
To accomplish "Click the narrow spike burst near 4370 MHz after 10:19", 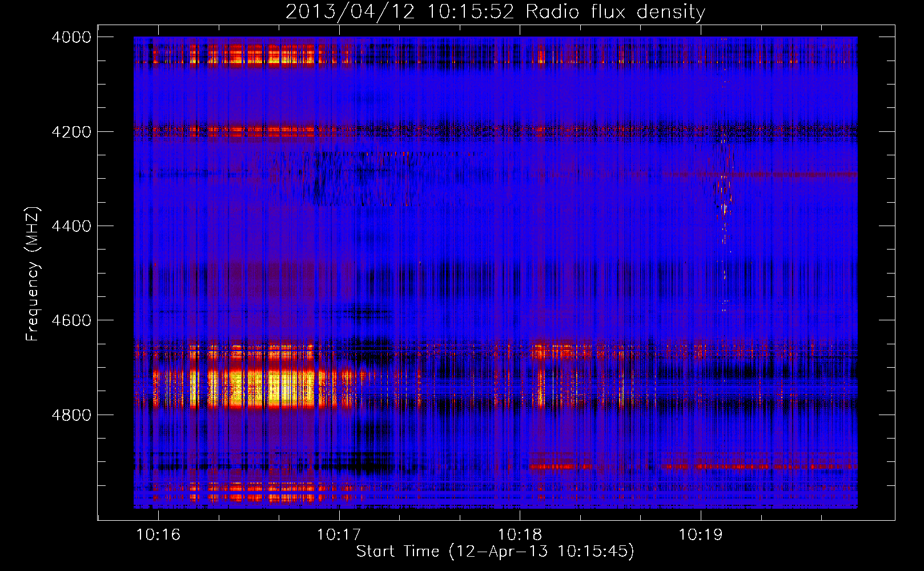I will [x=725, y=208].
